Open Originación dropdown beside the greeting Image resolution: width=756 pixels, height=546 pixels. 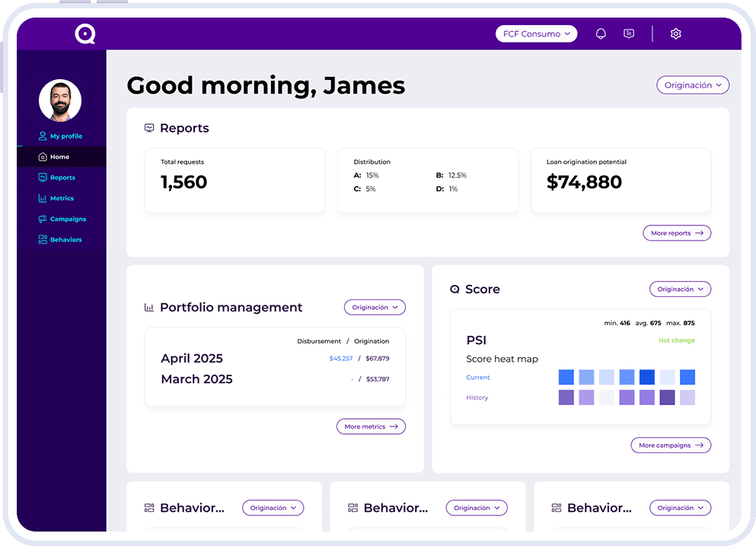pyautogui.click(x=692, y=85)
